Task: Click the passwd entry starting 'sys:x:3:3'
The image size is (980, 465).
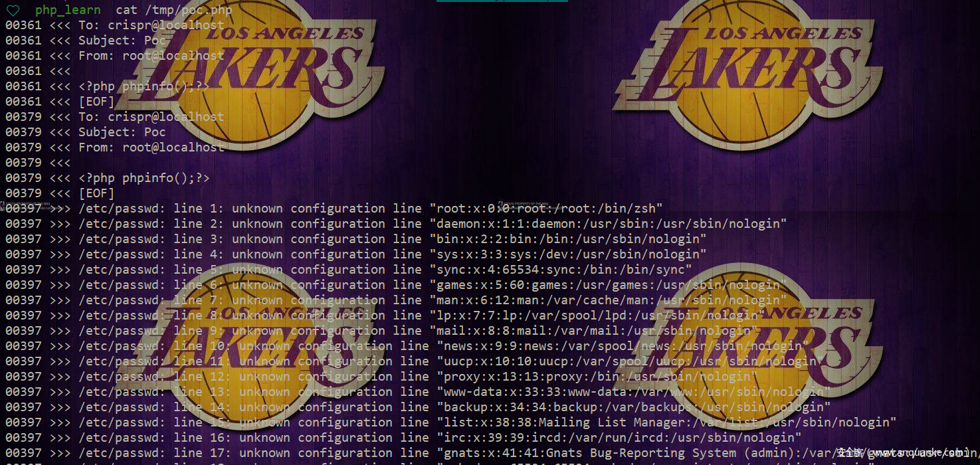Action: [x=568, y=254]
